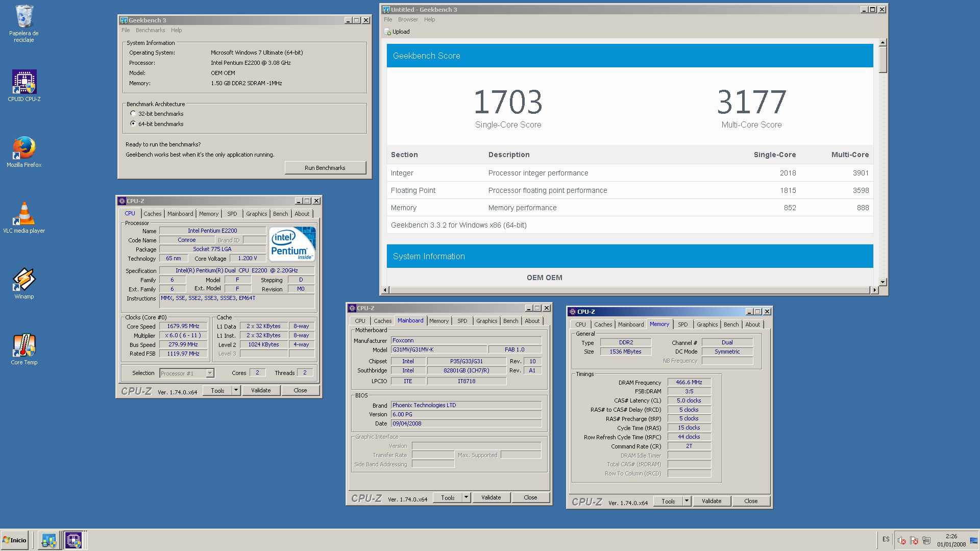Screen dimensions: 980x551
Task: Click Close button in CPU-Z Mainboard window
Action: (x=530, y=497)
